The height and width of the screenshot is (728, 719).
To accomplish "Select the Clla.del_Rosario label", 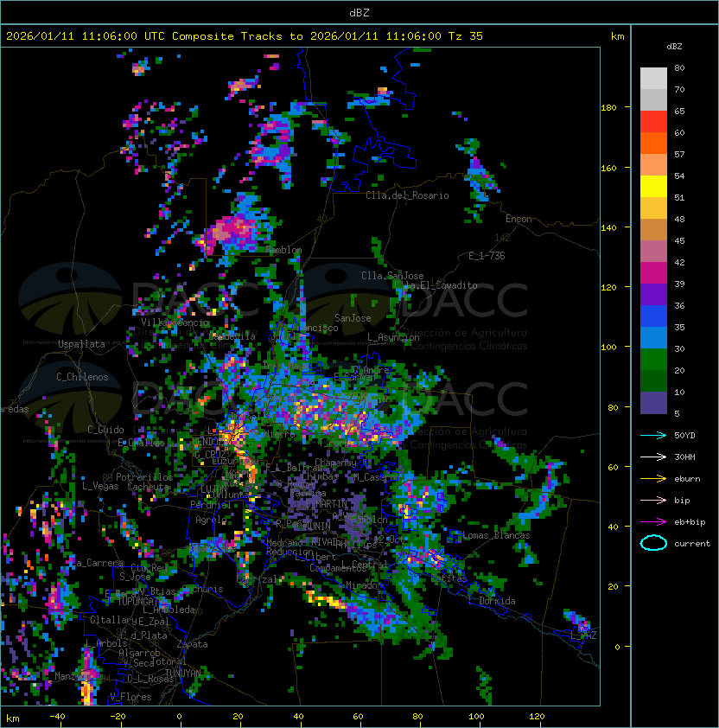I will [x=407, y=195].
